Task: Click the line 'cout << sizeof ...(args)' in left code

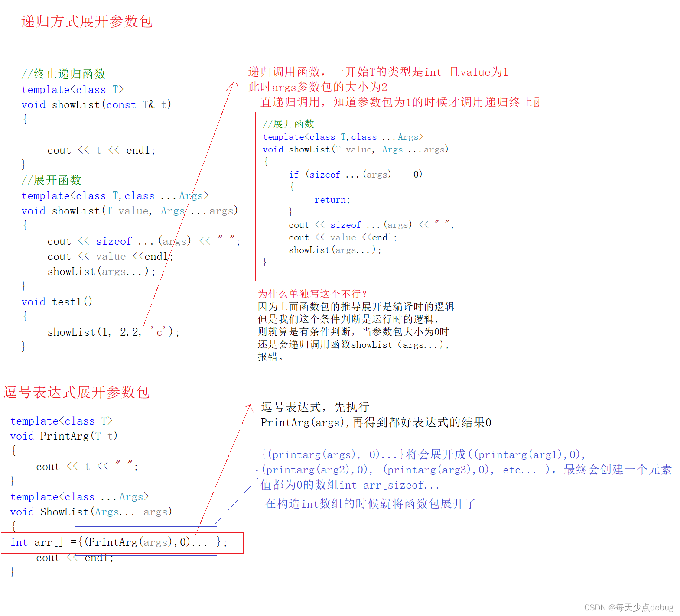Action: pyautogui.click(x=119, y=241)
